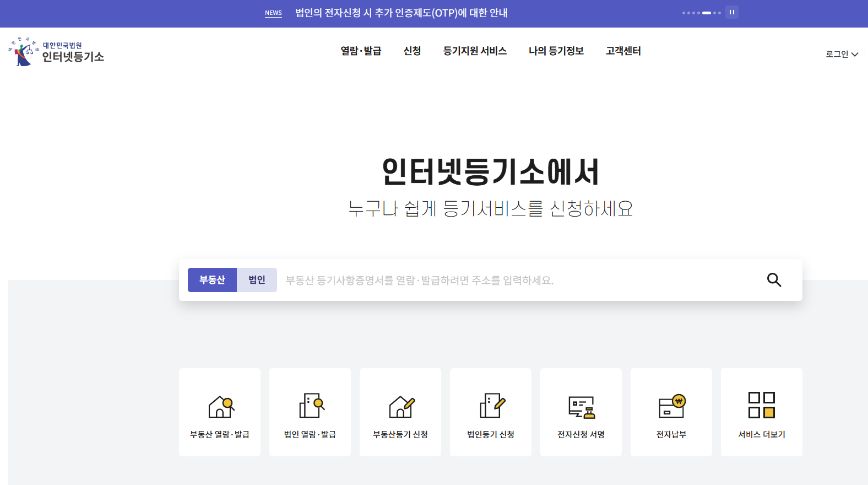The image size is (868, 485).
Task: Select the active elongated banner indicator
Action: pyautogui.click(x=707, y=13)
